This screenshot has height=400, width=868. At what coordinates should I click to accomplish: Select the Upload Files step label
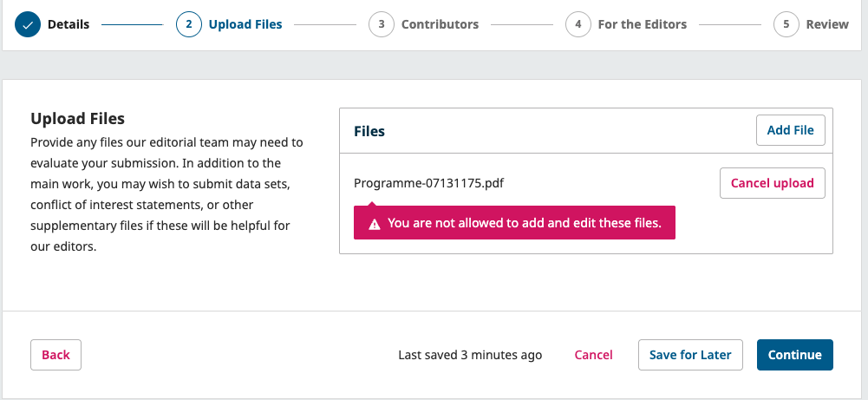pos(245,24)
